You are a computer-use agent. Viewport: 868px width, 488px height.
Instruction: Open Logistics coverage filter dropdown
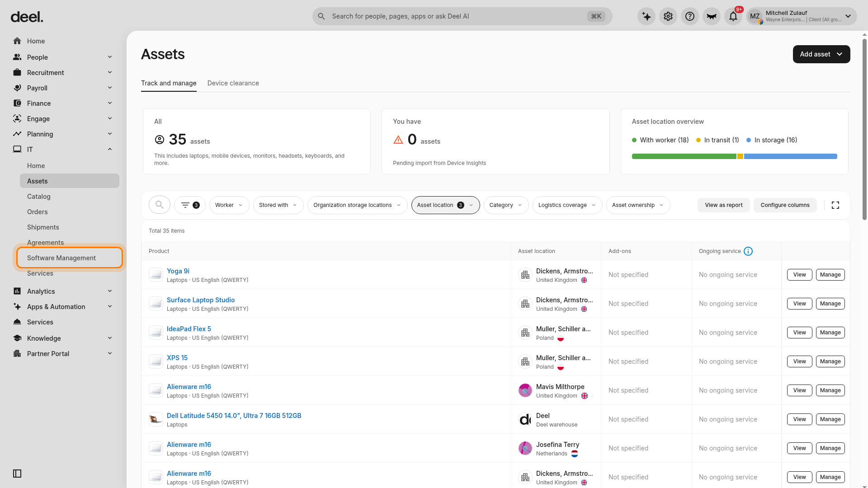click(567, 205)
